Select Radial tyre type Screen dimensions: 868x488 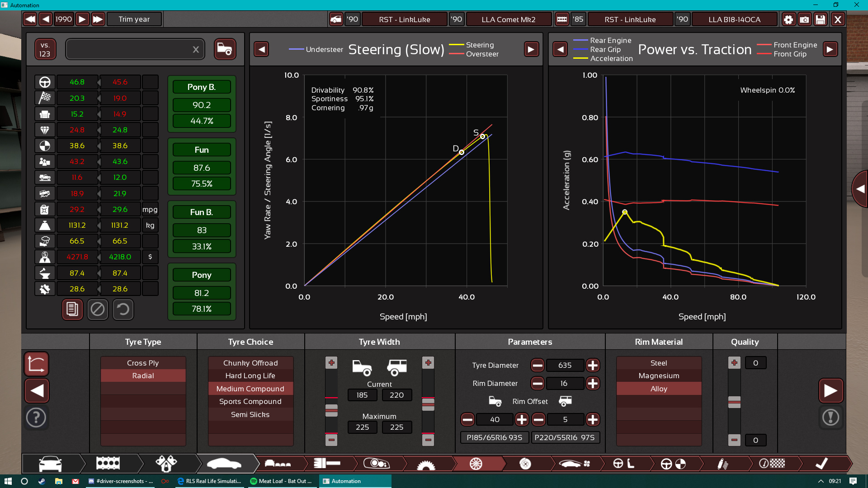coord(143,375)
